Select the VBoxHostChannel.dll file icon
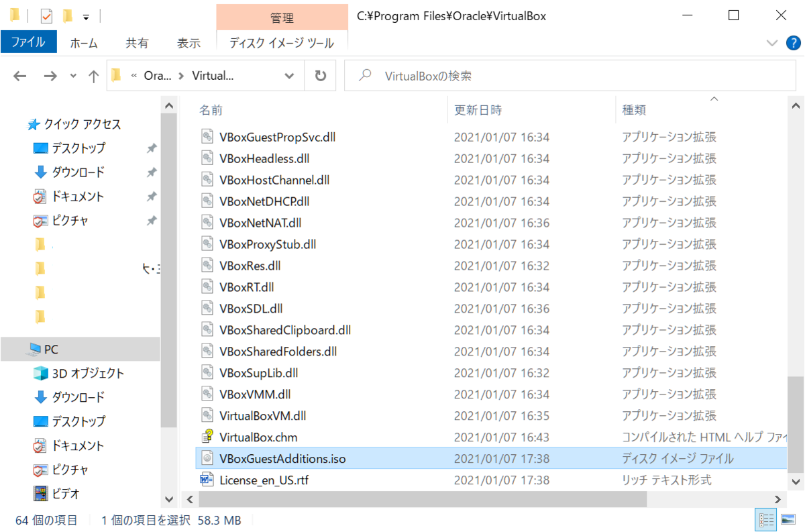805x532 pixels. [x=207, y=180]
